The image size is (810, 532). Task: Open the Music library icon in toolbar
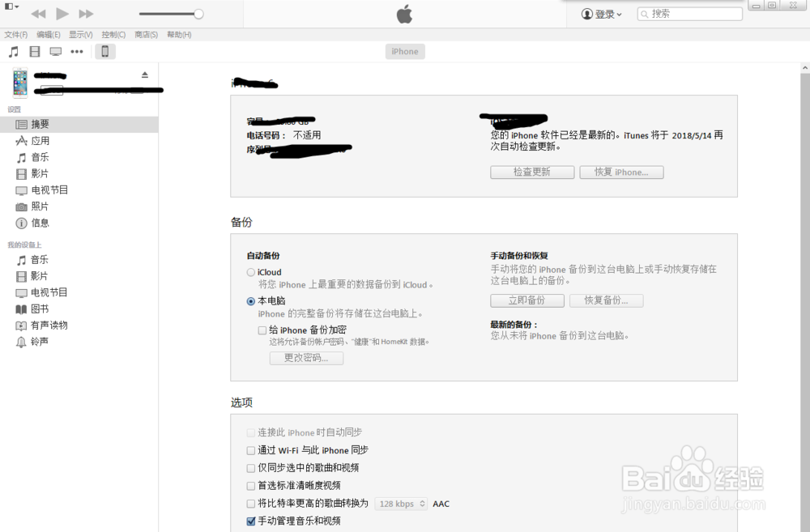tap(14, 52)
